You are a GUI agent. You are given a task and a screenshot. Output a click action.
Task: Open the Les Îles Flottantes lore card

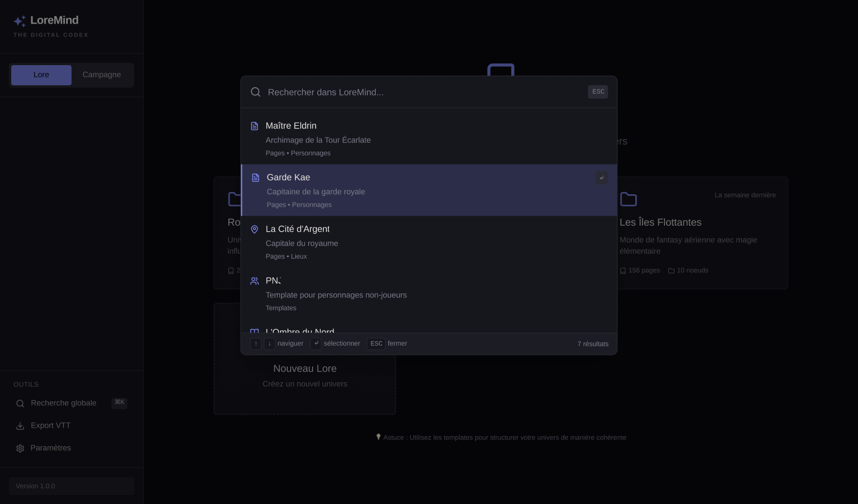pyautogui.click(x=702, y=233)
